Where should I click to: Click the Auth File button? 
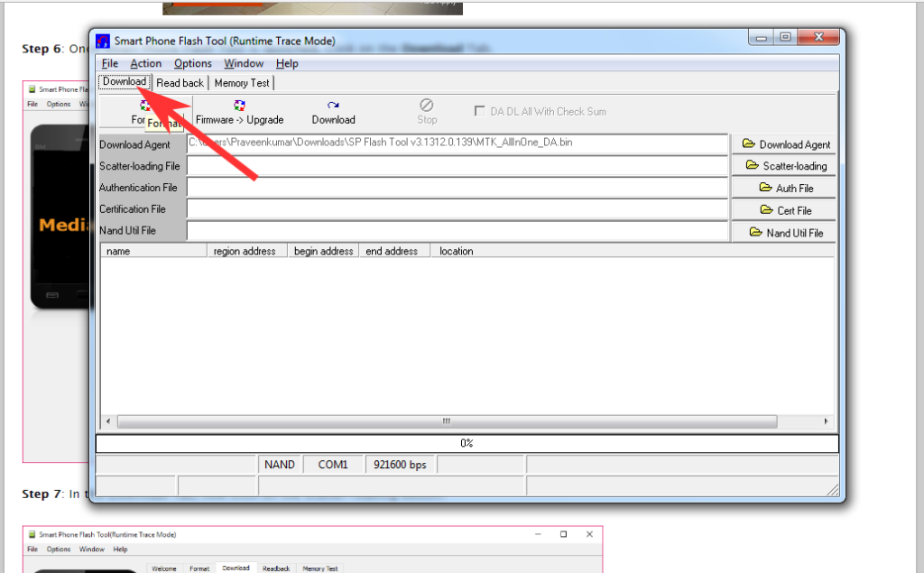pyautogui.click(x=784, y=188)
